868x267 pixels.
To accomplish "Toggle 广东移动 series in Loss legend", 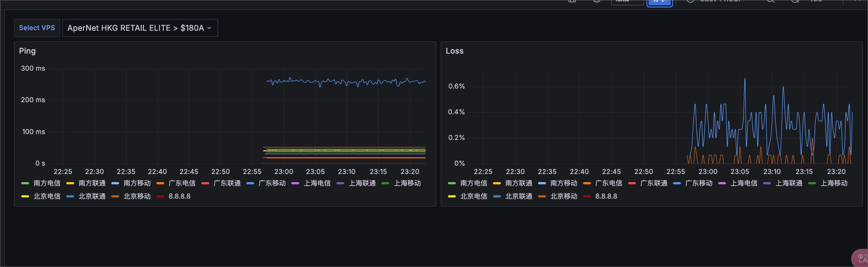I will [699, 183].
